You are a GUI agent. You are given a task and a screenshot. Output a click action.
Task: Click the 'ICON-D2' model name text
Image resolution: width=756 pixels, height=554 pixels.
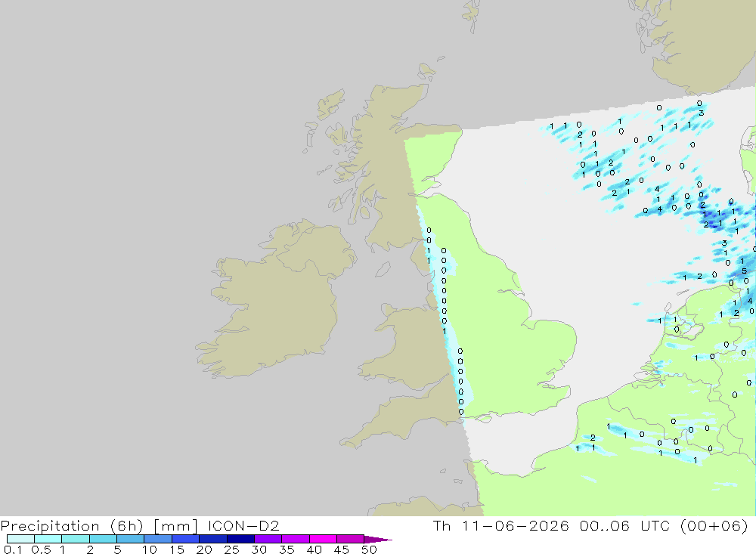[243, 525]
